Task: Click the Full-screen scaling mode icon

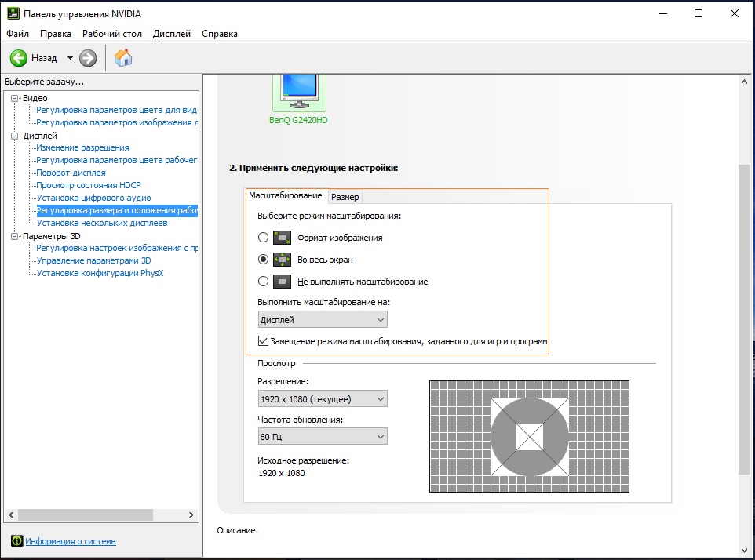Action: (283, 260)
